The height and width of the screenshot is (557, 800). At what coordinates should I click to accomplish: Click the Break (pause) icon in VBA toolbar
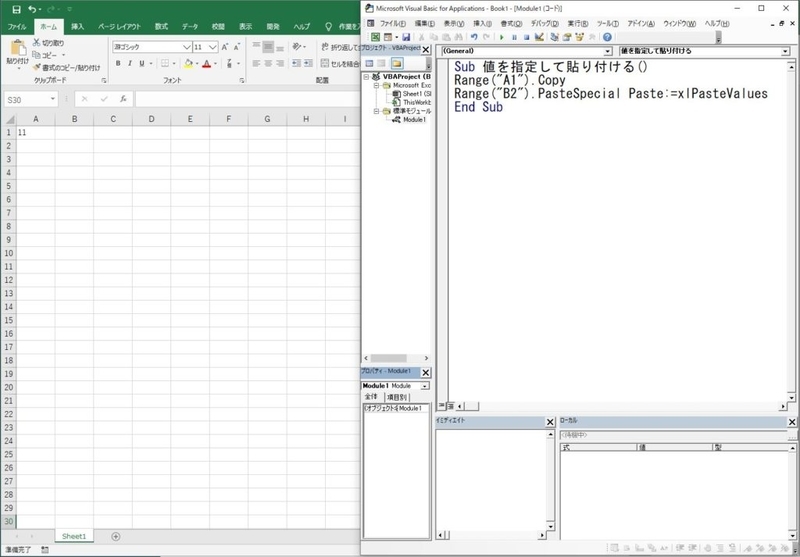coord(514,37)
